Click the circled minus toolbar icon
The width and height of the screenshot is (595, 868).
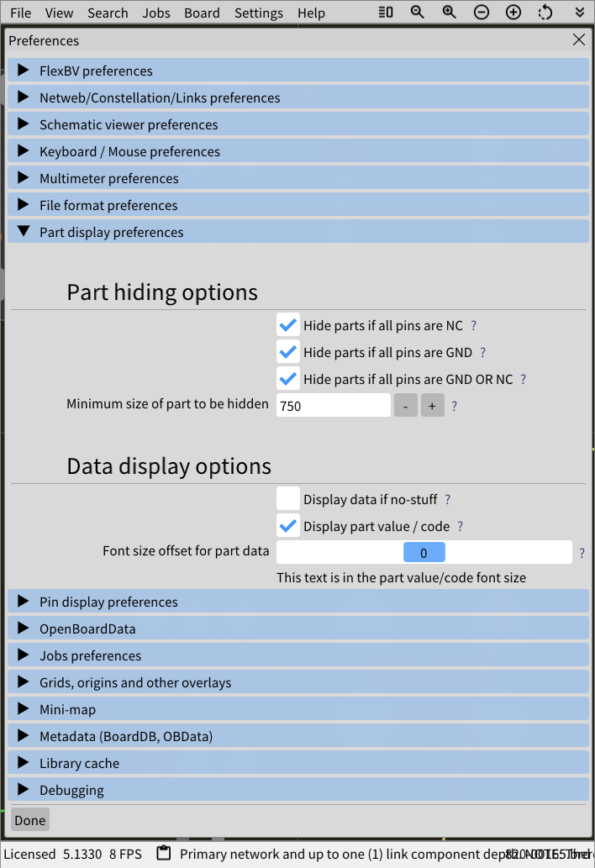click(x=482, y=13)
